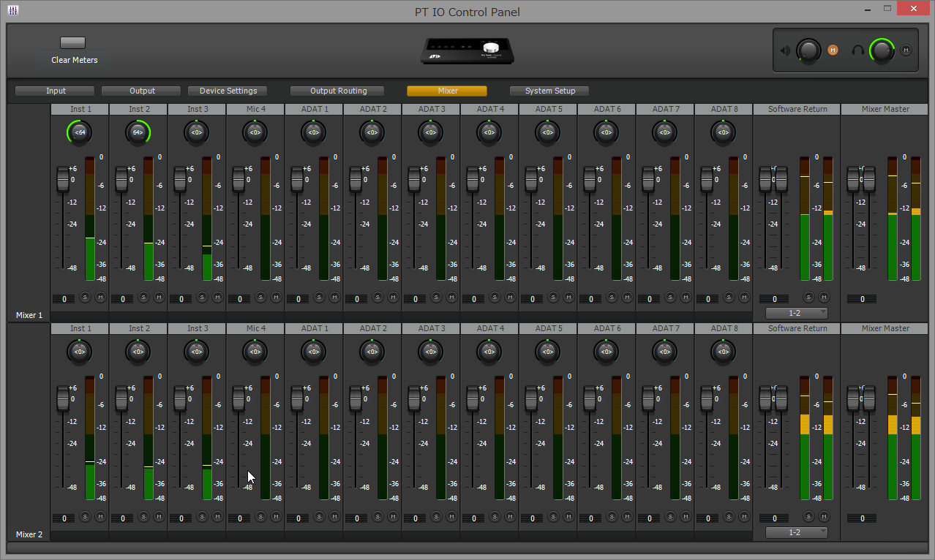The width and height of the screenshot is (935, 560).
Task: Click Mixer 2 ADAT 8 pan knob
Action: click(x=723, y=352)
